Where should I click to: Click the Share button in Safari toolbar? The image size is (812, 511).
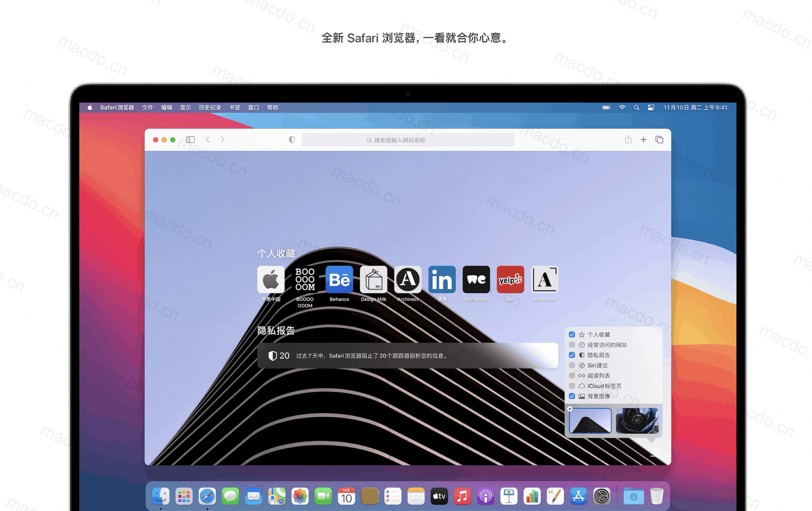[628, 139]
